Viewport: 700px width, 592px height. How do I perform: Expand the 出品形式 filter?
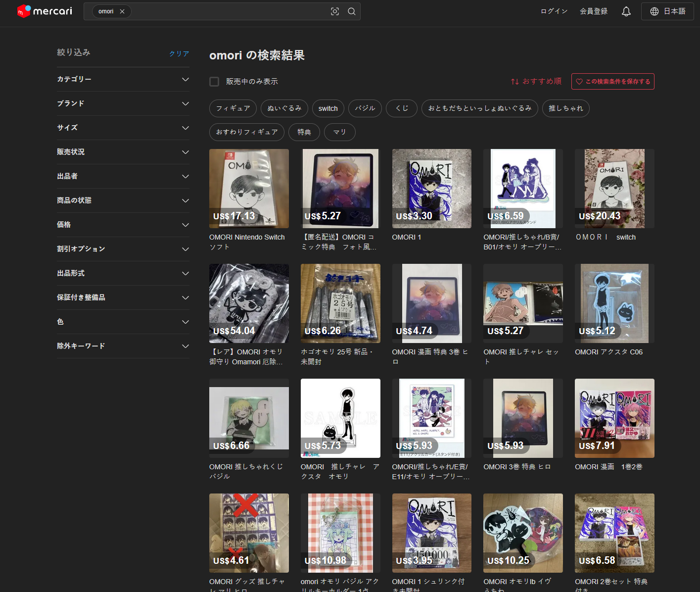click(x=123, y=273)
